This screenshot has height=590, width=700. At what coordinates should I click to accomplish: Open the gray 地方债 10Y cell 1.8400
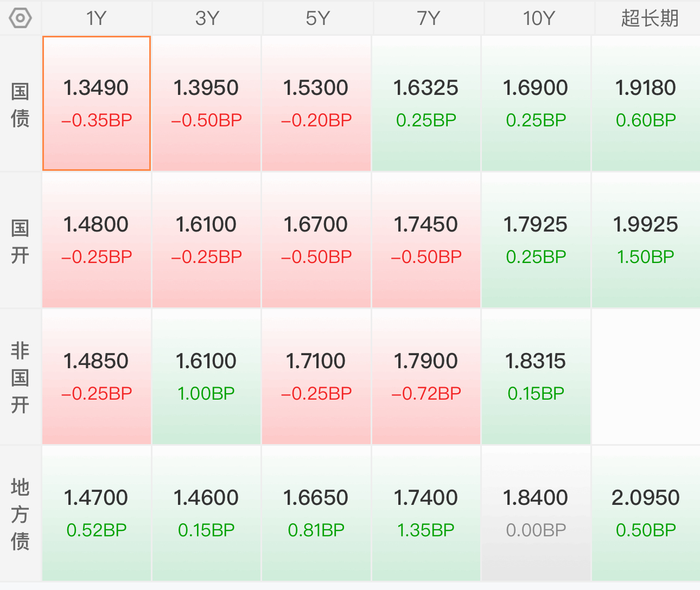536,514
